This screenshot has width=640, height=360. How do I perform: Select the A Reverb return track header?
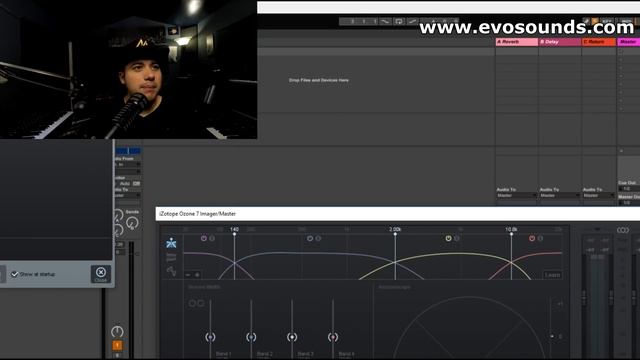tap(517, 42)
